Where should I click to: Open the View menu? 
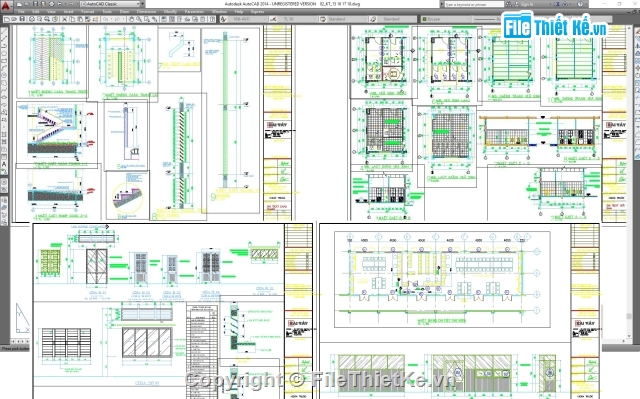point(51,11)
